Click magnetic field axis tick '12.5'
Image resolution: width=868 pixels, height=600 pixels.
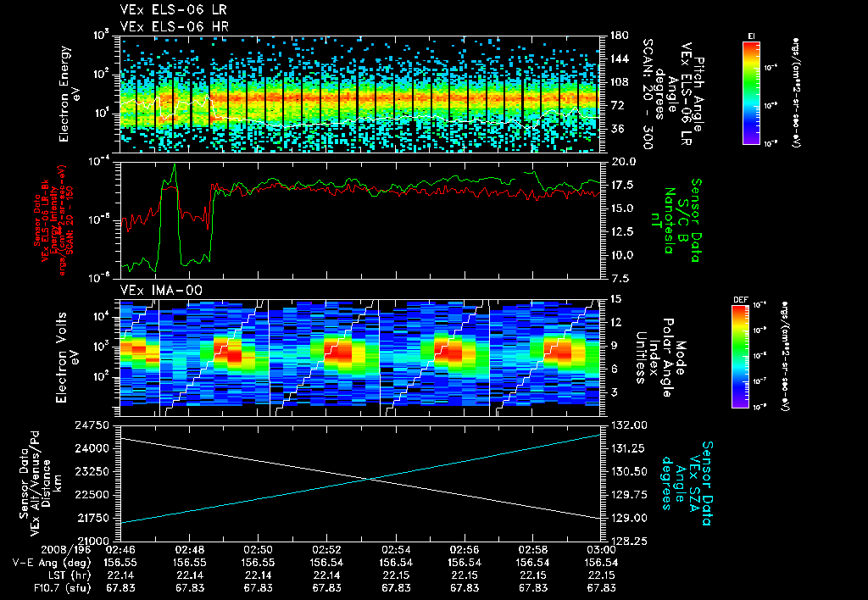pos(622,232)
